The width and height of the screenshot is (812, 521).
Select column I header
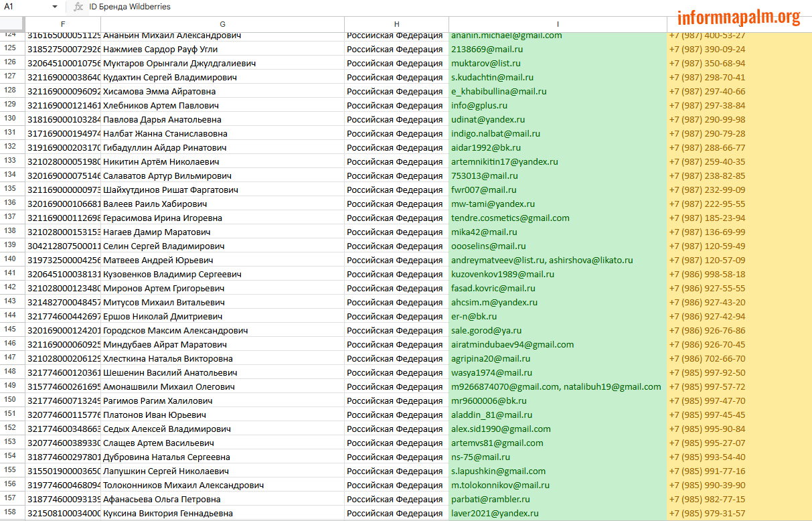558,24
